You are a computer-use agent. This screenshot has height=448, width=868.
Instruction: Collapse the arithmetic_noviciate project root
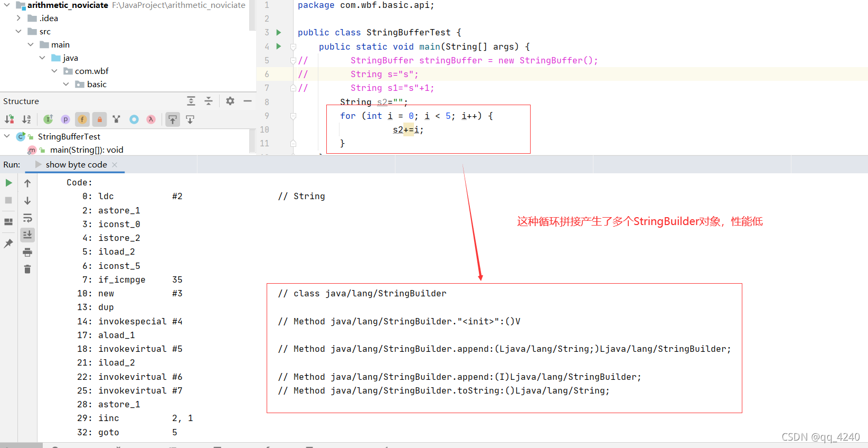point(7,5)
